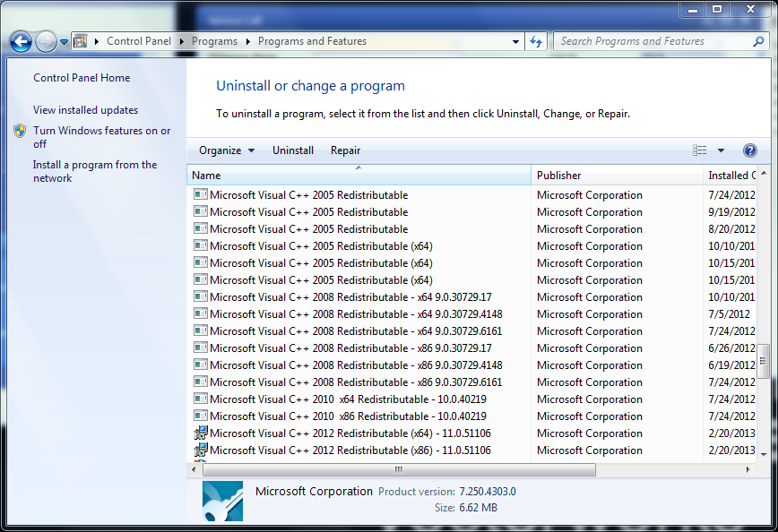Click the Visual C++ 2012 Redistributable (x64) icon
The image size is (778, 532).
click(201, 433)
